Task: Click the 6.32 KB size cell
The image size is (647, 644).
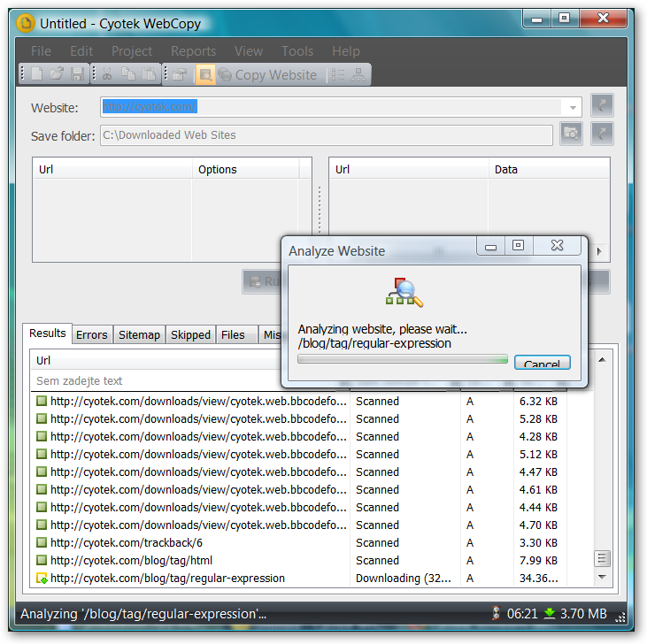Action: point(538,401)
